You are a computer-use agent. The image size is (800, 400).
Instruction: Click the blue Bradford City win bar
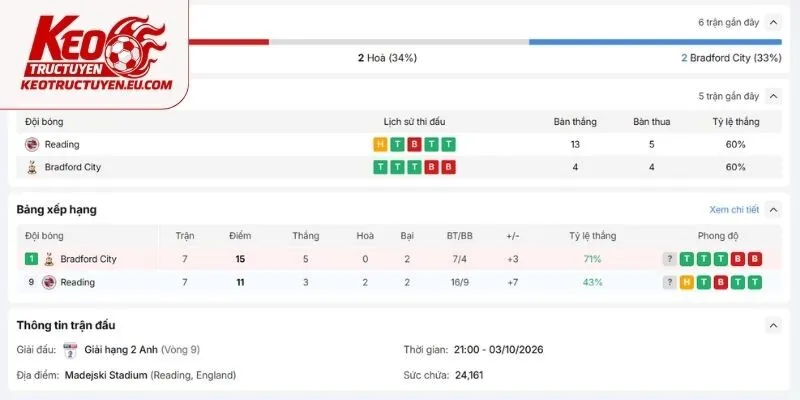click(x=655, y=42)
